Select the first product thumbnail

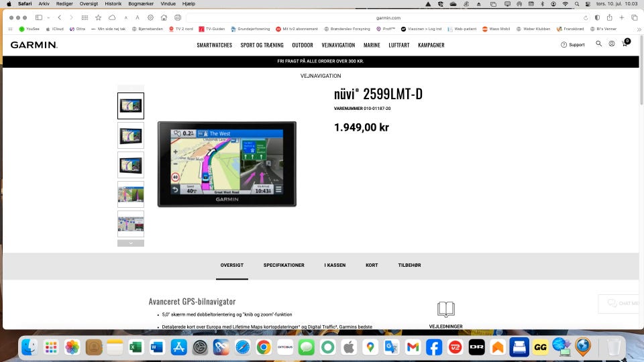tap(131, 106)
